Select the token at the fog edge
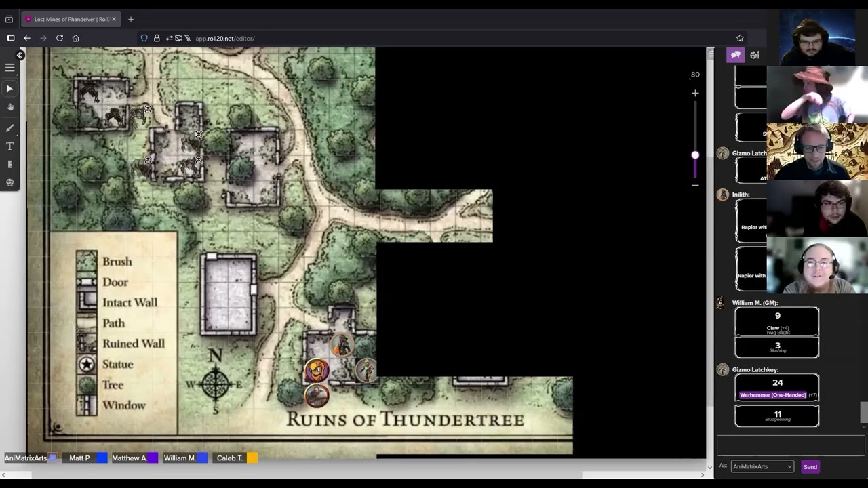Viewport: 868px width, 488px height. point(367,370)
